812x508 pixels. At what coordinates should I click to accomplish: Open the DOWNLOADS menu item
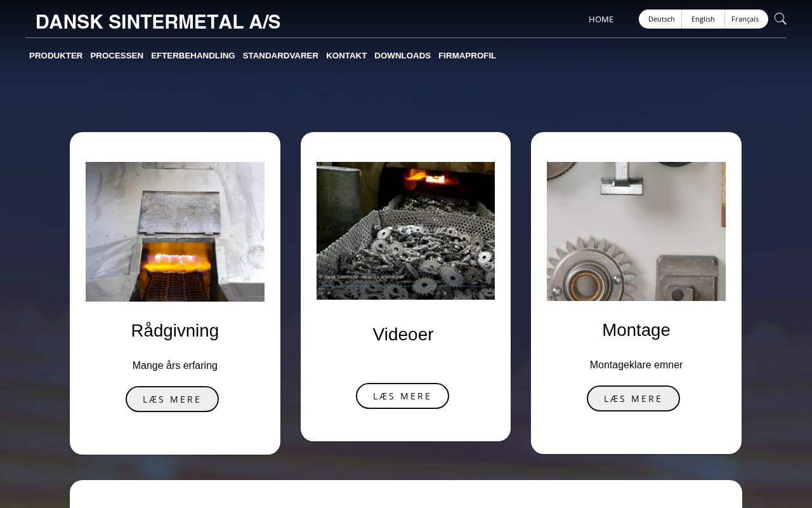(x=402, y=56)
